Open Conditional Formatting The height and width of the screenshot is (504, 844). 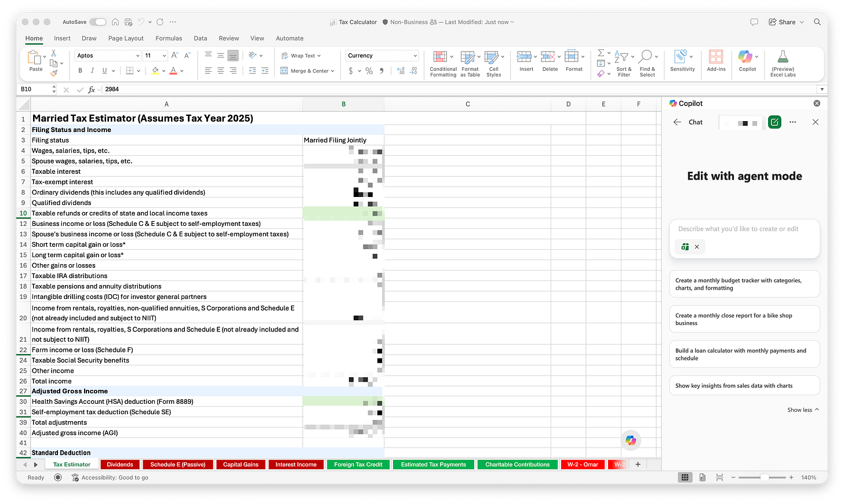point(443,64)
